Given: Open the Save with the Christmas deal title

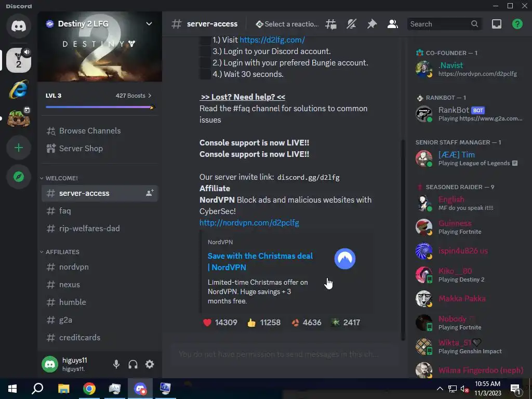Looking at the screenshot, I should point(260,262).
